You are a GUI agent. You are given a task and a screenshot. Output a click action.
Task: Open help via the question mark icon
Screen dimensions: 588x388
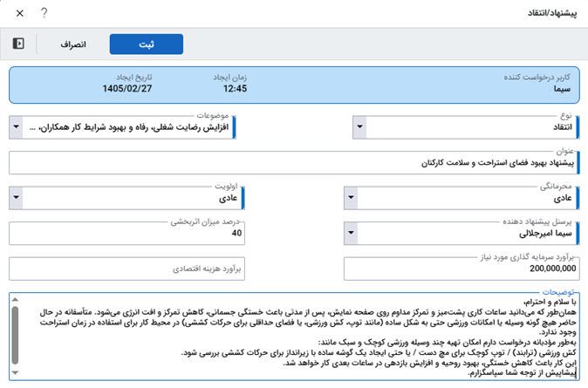click(44, 13)
